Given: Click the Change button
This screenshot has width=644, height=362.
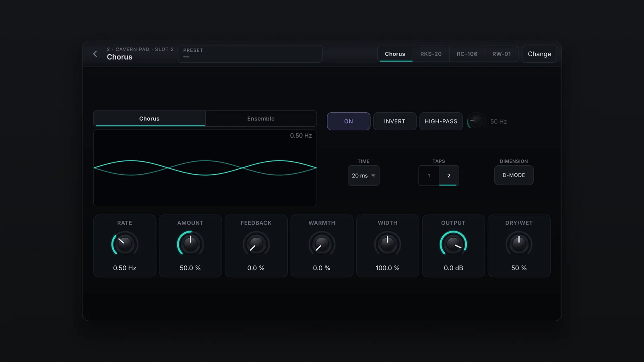Looking at the screenshot, I should (539, 54).
